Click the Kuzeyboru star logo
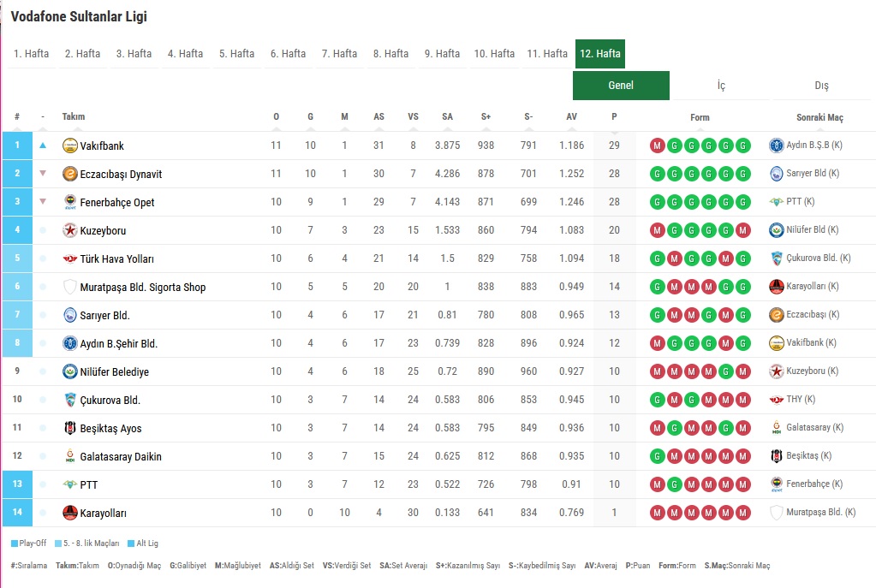Screen dimensions: 876x588 point(70,230)
